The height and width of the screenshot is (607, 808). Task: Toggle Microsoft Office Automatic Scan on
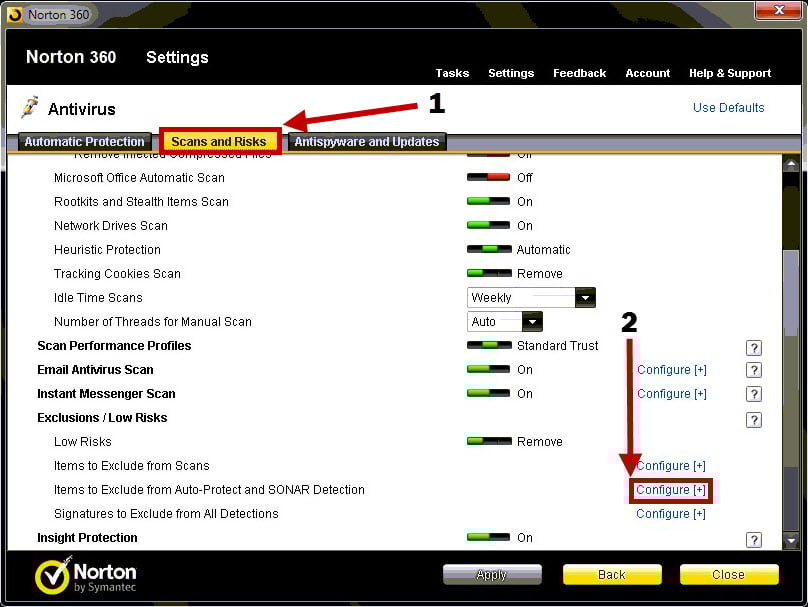click(489, 177)
